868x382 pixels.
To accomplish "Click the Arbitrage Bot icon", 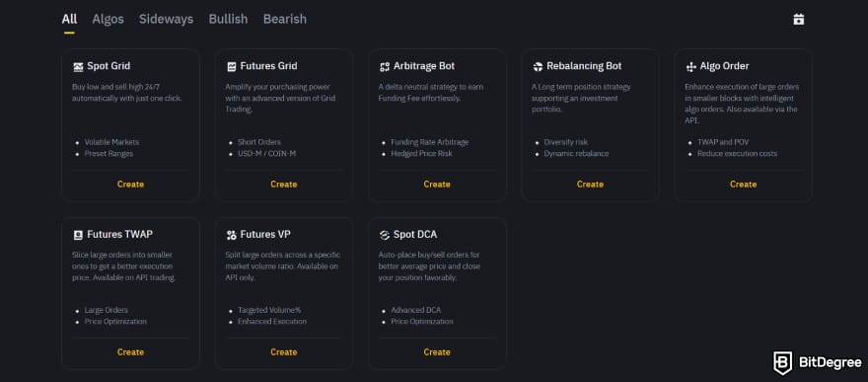I will click(385, 66).
